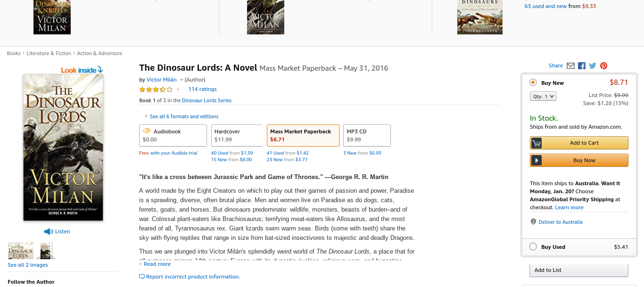Select the Buy New radio option
Viewport: 644px width, 287px height.
click(533, 82)
